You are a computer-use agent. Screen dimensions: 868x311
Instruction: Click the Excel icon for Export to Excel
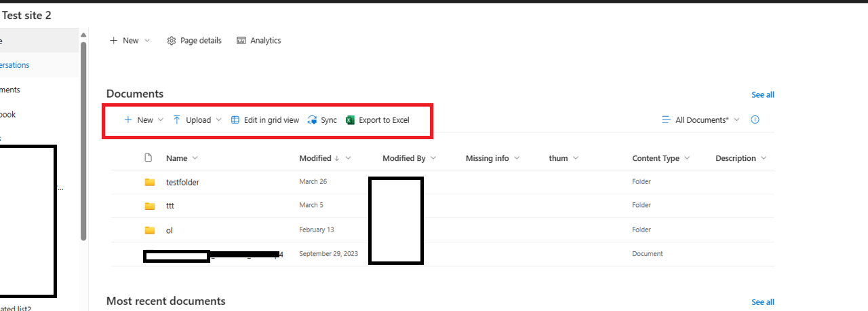pos(351,120)
